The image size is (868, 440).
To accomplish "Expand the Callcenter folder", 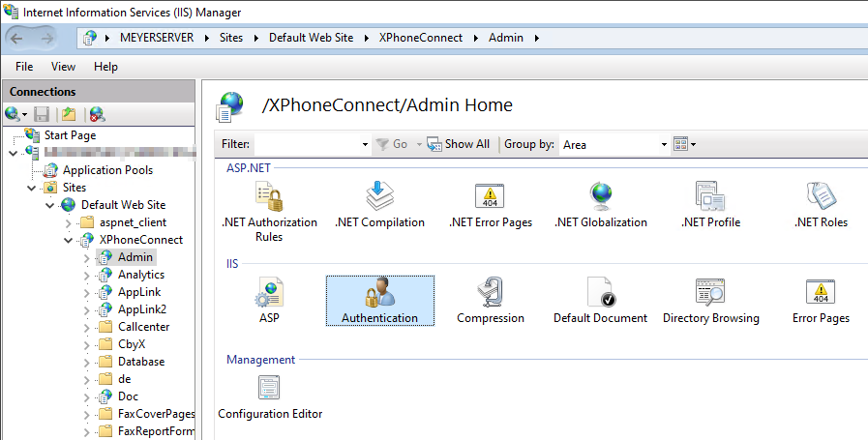I will click(86, 328).
